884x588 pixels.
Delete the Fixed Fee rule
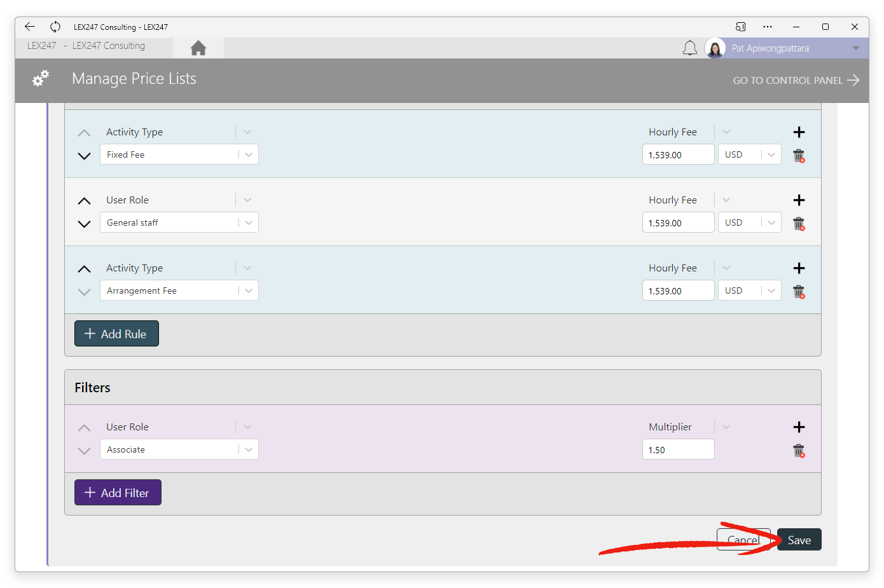click(799, 156)
